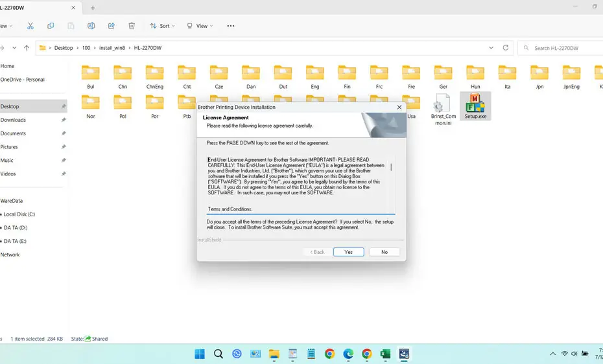This screenshot has width=603, height=364.
Task: Show hidden tray icons chevron
Action: [552, 354]
